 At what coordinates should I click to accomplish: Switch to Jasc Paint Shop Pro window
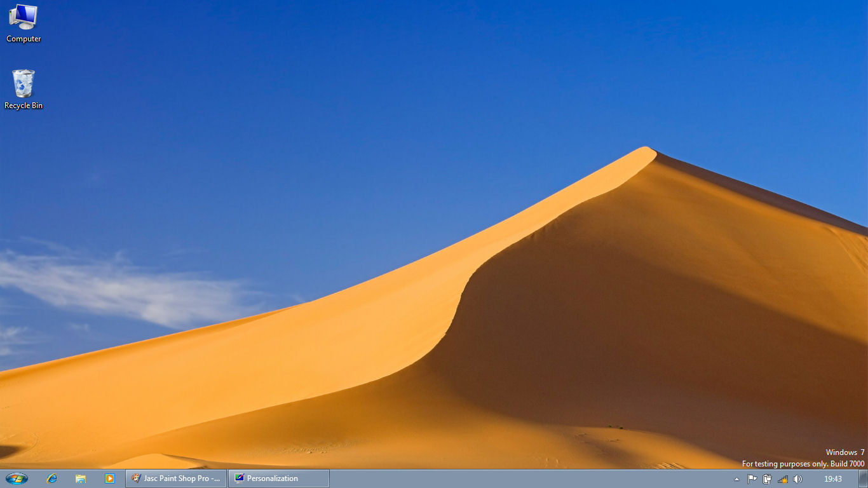click(176, 478)
